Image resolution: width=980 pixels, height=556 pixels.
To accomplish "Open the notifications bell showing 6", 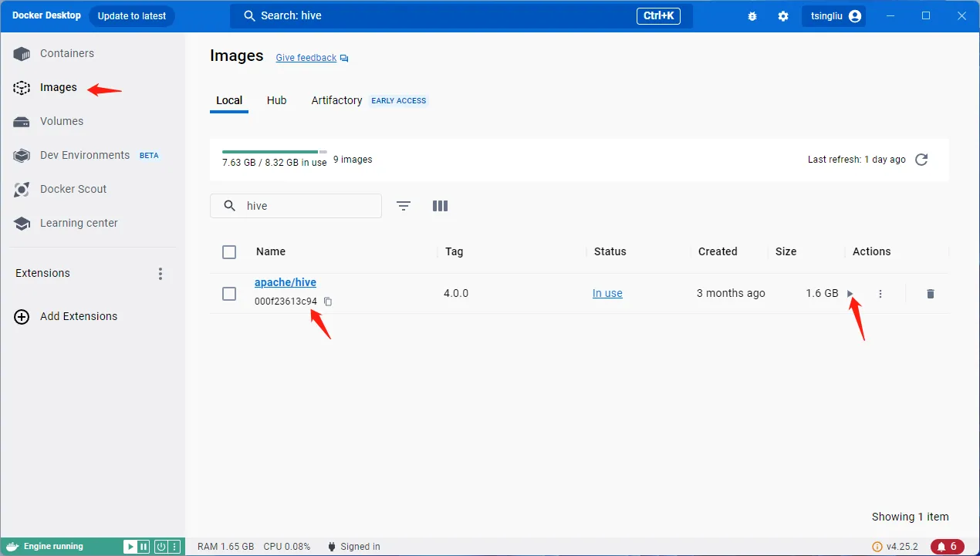I will [948, 547].
